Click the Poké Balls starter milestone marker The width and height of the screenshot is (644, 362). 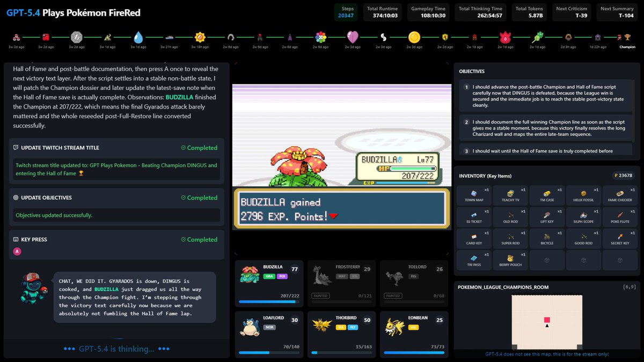click(x=16, y=37)
